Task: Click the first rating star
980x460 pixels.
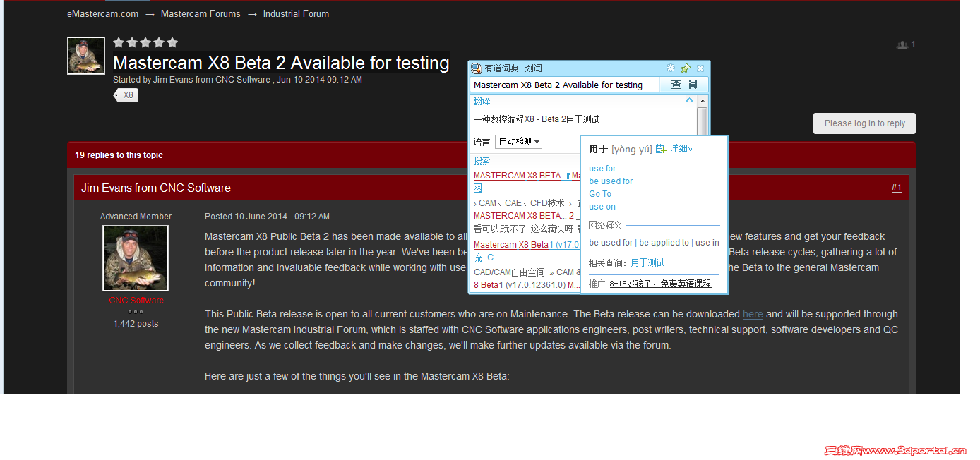Action: [119, 42]
